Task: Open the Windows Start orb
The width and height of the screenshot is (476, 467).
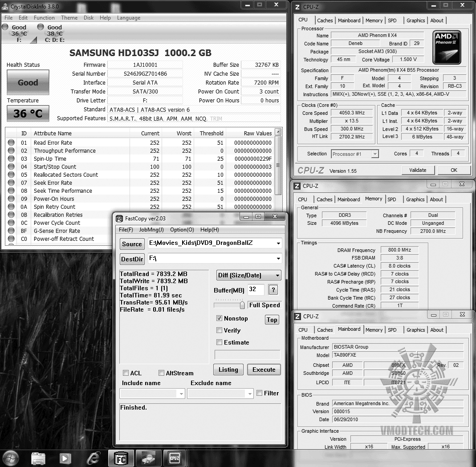Action: [x=11, y=459]
